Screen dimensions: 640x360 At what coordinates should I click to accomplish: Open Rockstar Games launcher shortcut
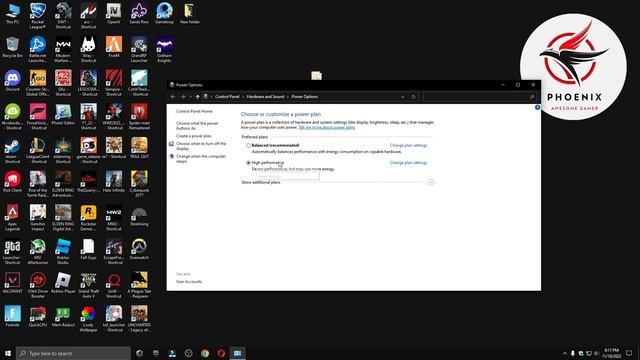click(x=88, y=218)
